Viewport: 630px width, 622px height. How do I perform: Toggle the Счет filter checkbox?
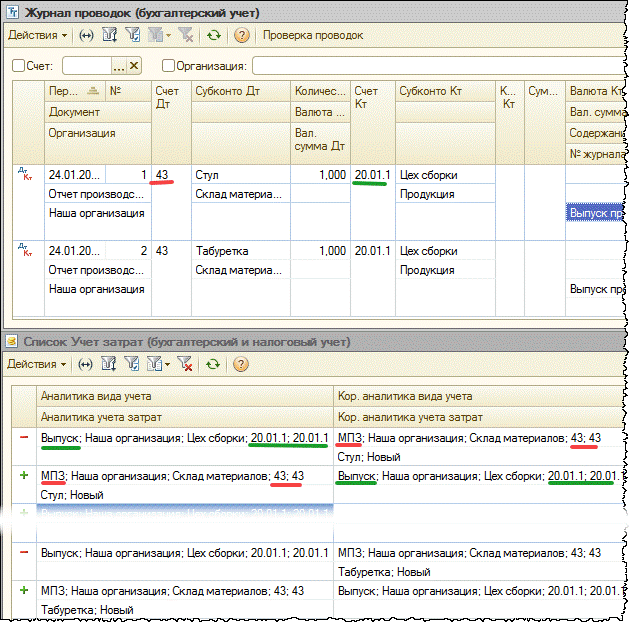coord(18,65)
